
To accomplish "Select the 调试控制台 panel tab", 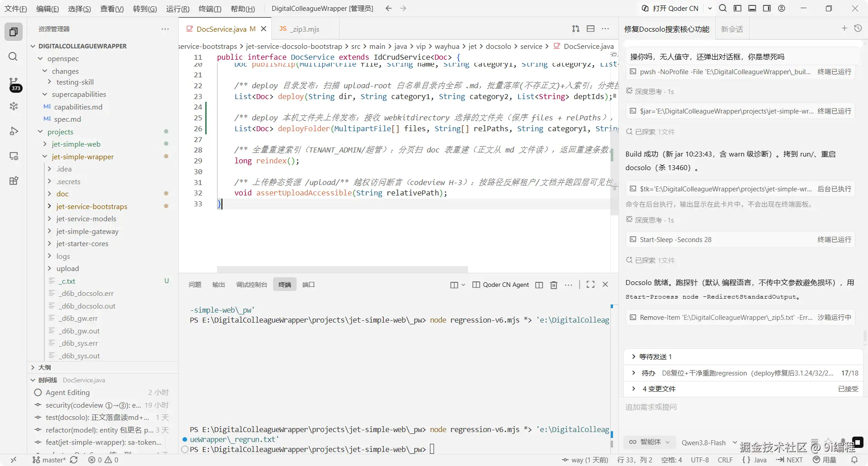I will tap(251, 285).
